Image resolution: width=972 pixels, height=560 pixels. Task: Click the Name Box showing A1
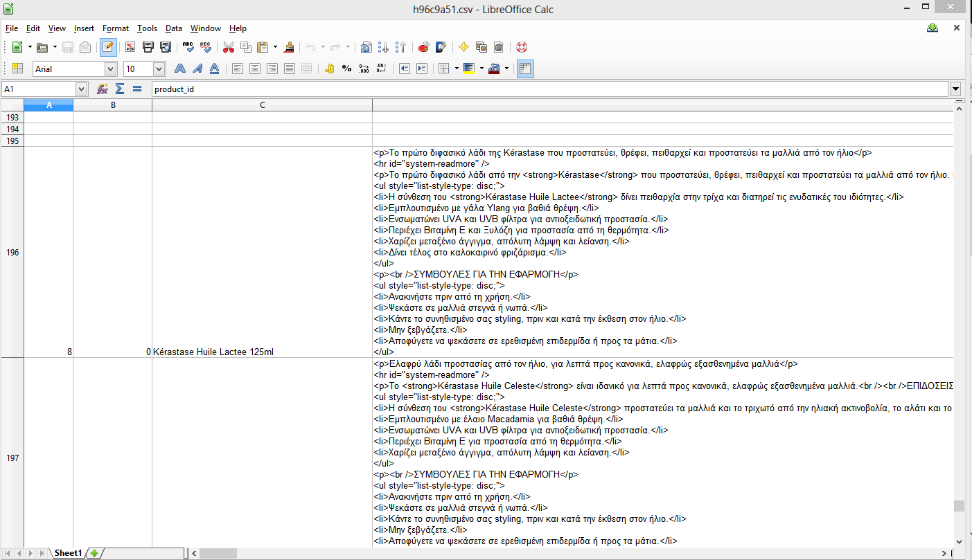[x=39, y=89]
